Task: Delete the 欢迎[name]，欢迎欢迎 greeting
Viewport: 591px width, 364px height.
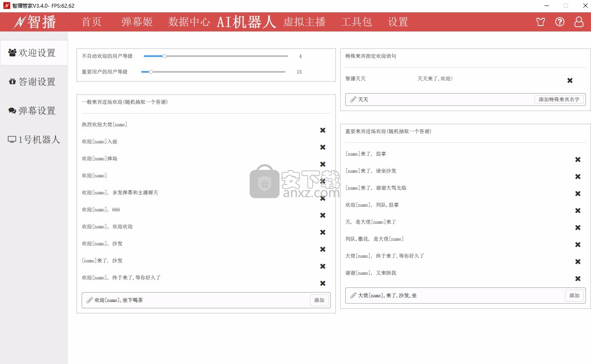Action: (x=323, y=232)
